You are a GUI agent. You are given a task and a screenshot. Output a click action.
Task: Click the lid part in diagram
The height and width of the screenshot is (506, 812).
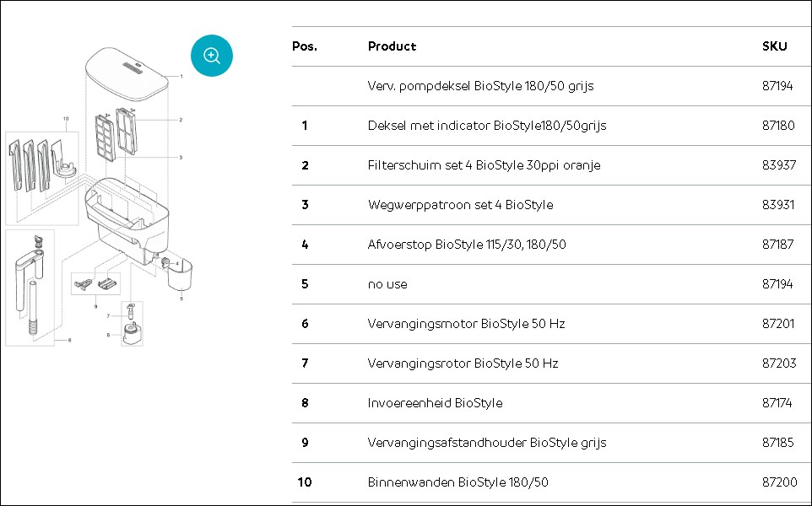[127, 74]
